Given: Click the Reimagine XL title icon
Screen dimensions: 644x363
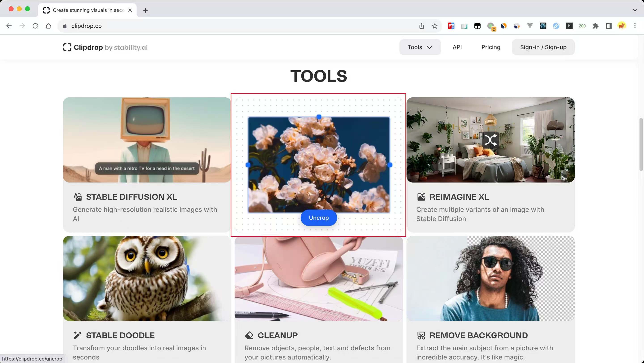Looking at the screenshot, I should point(421,197).
